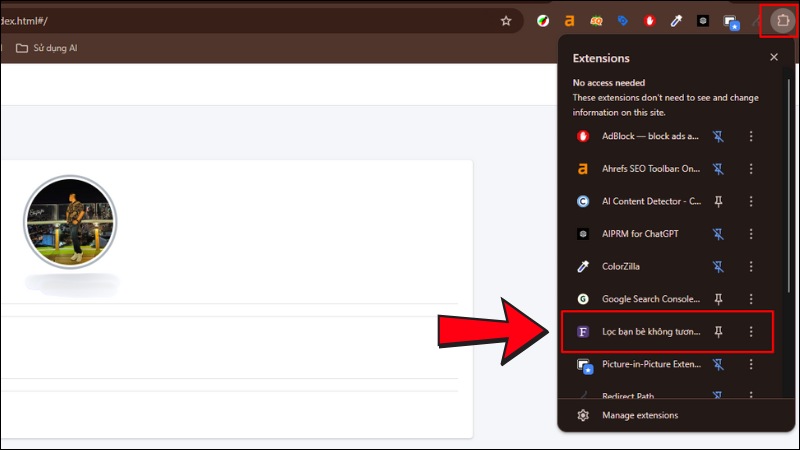Screen dimensions: 800x450
Task: Close the Extensions popup
Action: point(773,58)
